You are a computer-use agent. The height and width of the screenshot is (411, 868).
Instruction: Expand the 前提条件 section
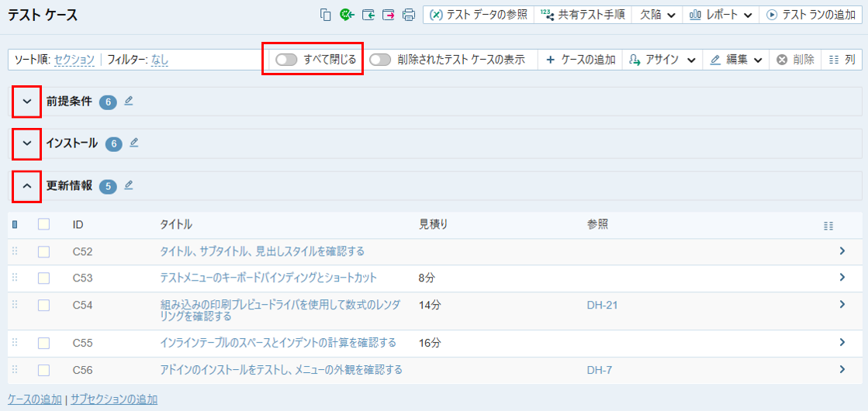point(27,102)
